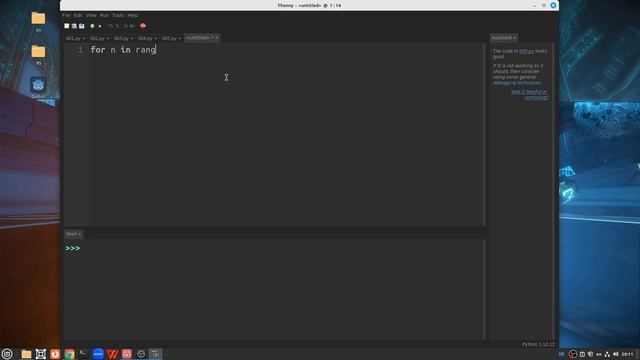Image resolution: width=640 pixels, height=360 pixels.
Task: Open the Edit menu
Action: click(78, 16)
